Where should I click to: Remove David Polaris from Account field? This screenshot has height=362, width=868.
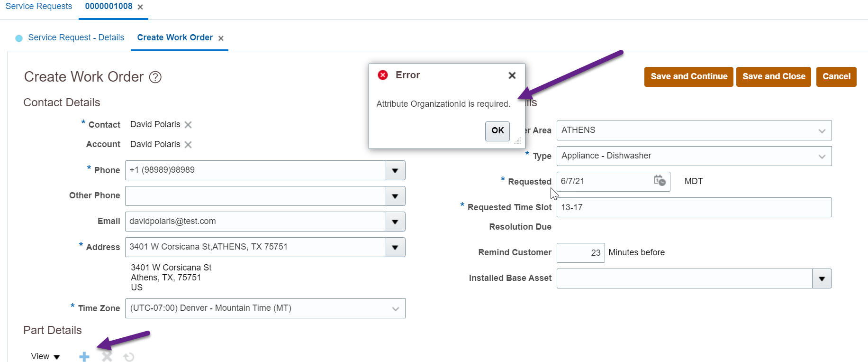coord(188,145)
